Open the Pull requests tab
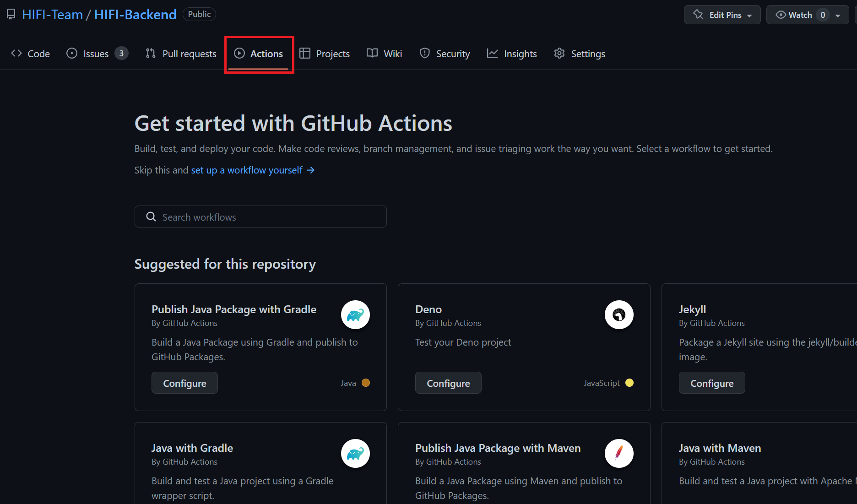The height and width of the screenshot is (504, 857). pos(181,54)
